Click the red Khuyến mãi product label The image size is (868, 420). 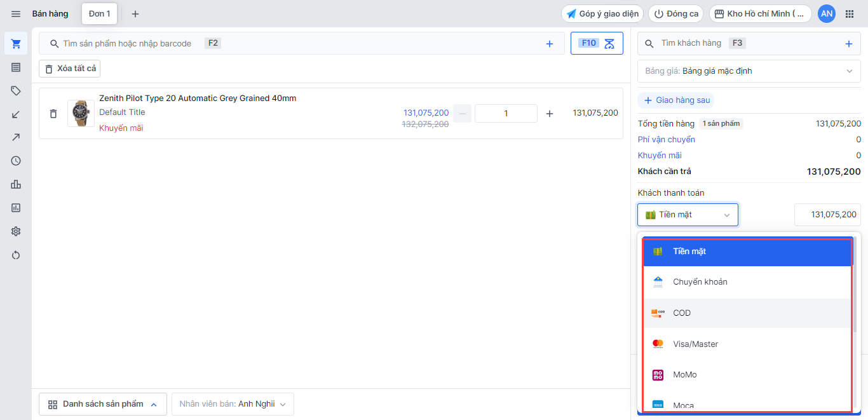tap(121, 128)
